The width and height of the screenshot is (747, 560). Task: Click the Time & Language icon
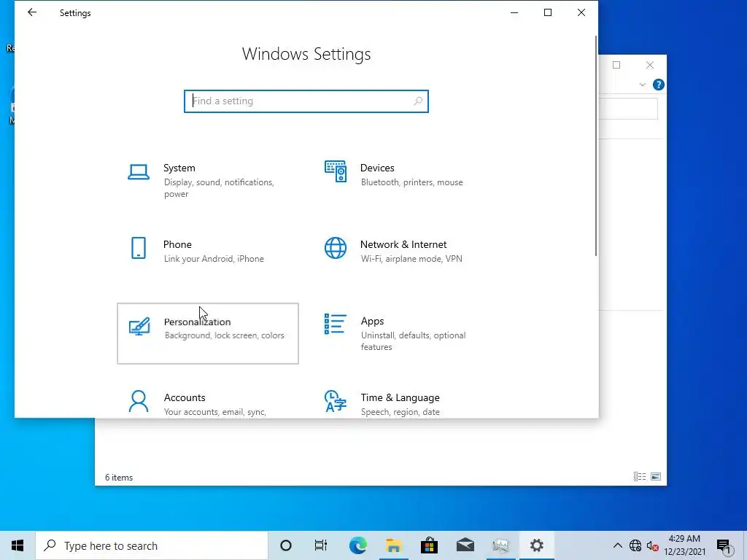(336, 401)
